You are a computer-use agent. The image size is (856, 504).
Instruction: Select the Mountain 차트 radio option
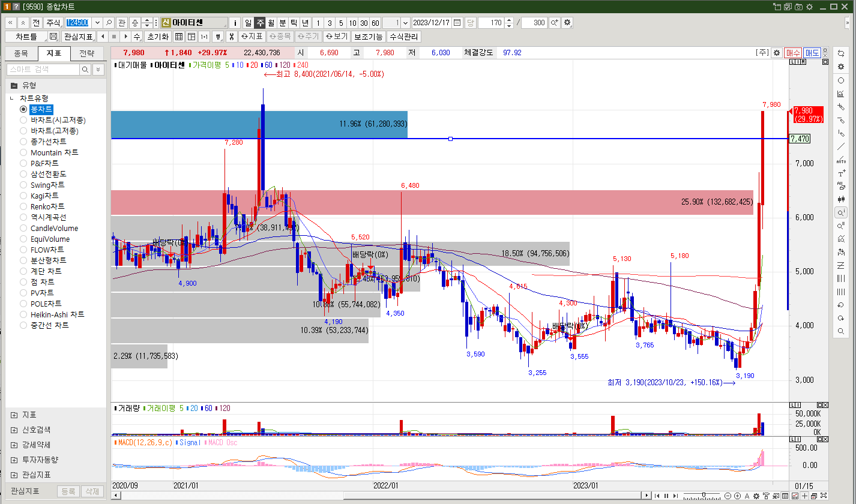click(49, 152)
